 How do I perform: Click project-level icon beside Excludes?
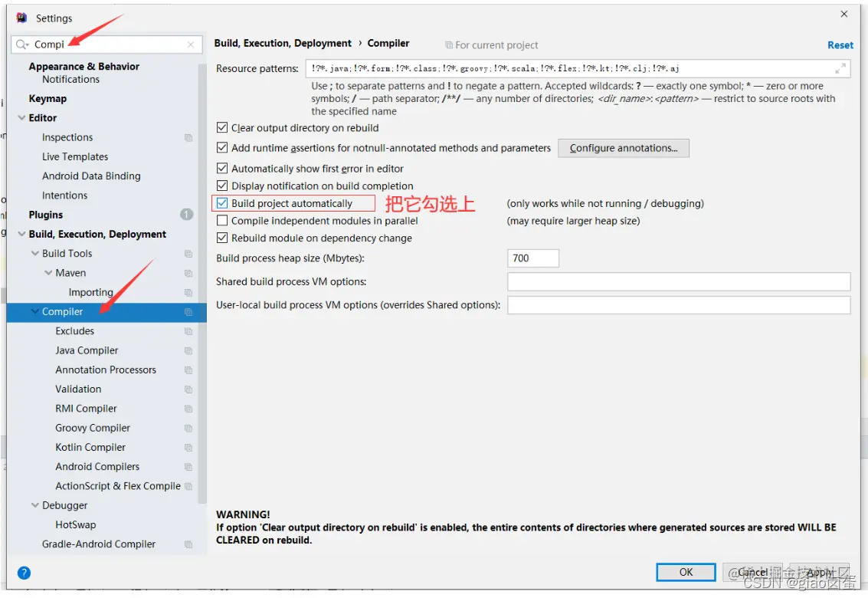pos(188,331)
